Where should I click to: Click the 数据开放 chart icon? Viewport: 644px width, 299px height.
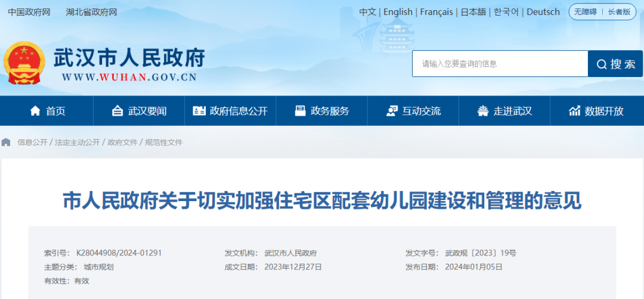click(x=575, y=110)
